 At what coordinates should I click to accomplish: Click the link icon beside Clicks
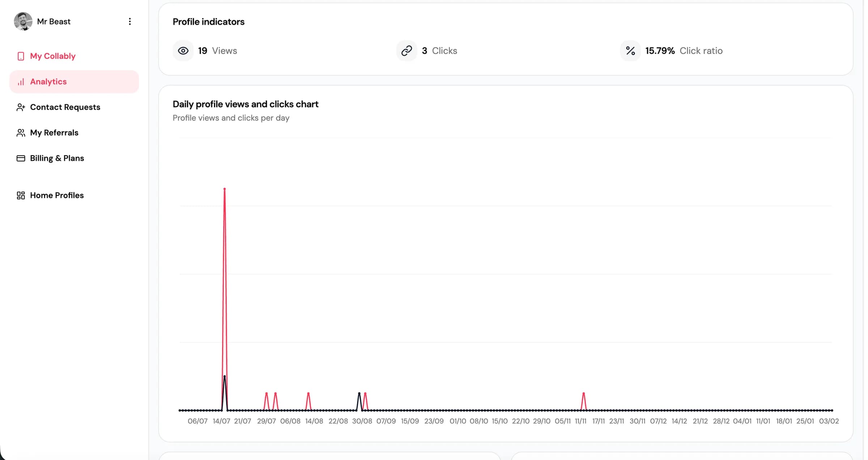tap(407, 51)
